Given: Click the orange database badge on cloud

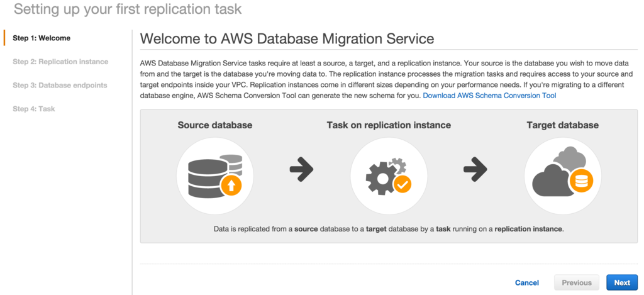Looking at the screenshot, I should (x=581, y=181).
